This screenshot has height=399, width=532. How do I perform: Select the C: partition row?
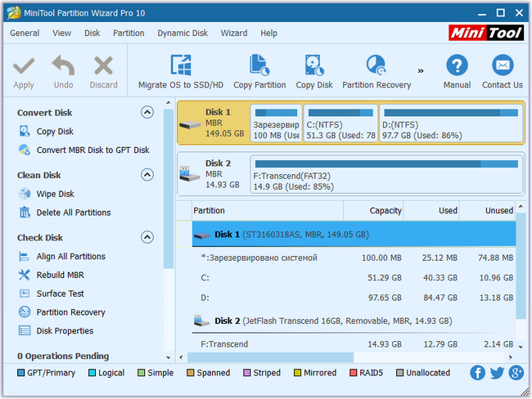[354, 278]
